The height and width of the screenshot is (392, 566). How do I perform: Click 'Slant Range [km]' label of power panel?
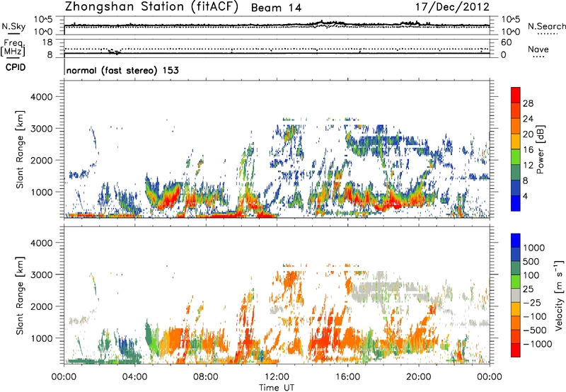(20, 149)
